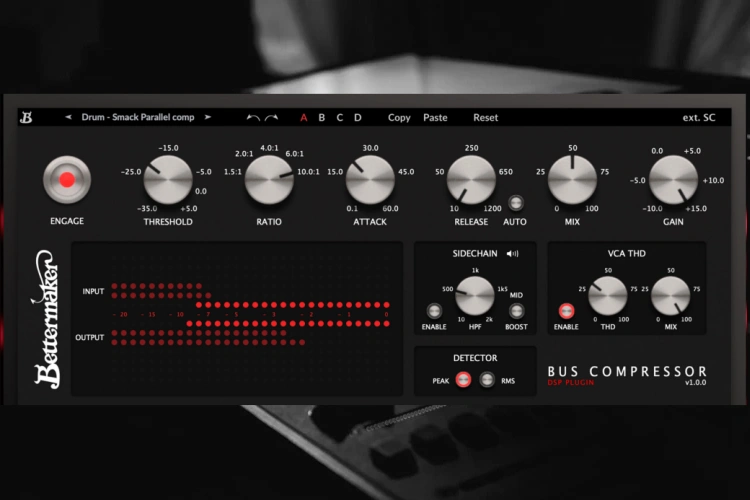
Task: Click the INPUT level meter
Action: [161, 291]
